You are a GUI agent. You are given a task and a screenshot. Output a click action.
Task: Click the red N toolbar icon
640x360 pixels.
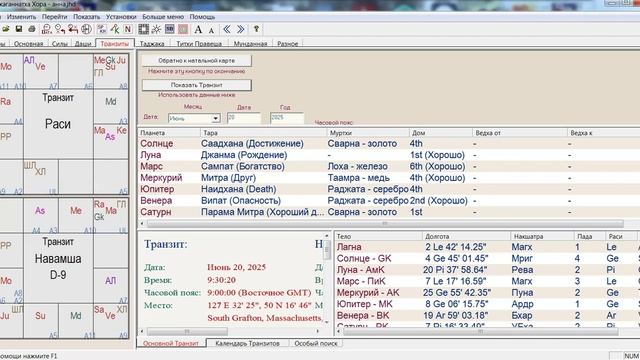(128, 29)
